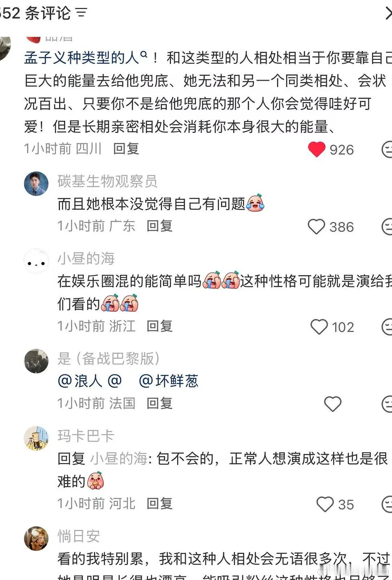
Task: Reply to 小昼的海's comment from 浙江
Action: [159, 326]
